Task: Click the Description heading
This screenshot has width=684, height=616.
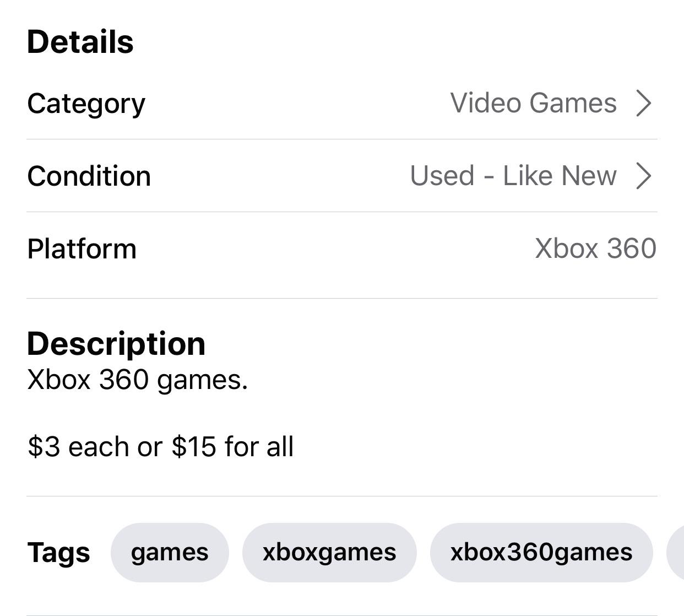Action: pos(116,343)
